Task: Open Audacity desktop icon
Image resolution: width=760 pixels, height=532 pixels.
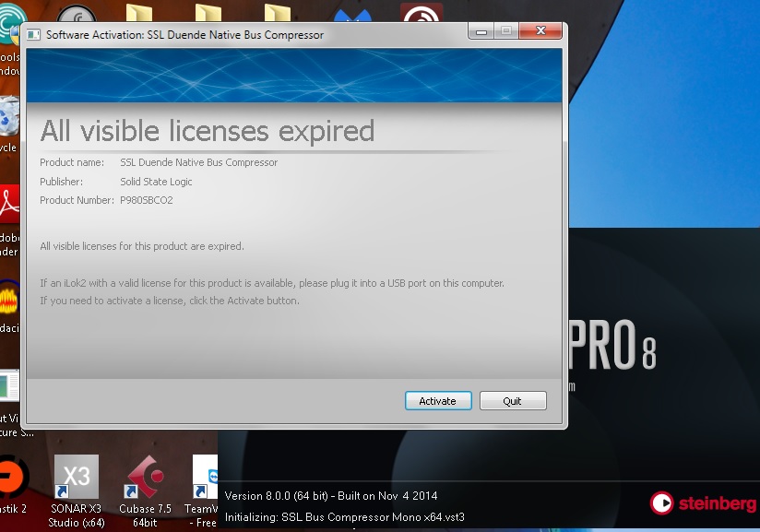Action: [x=9, y=306]
